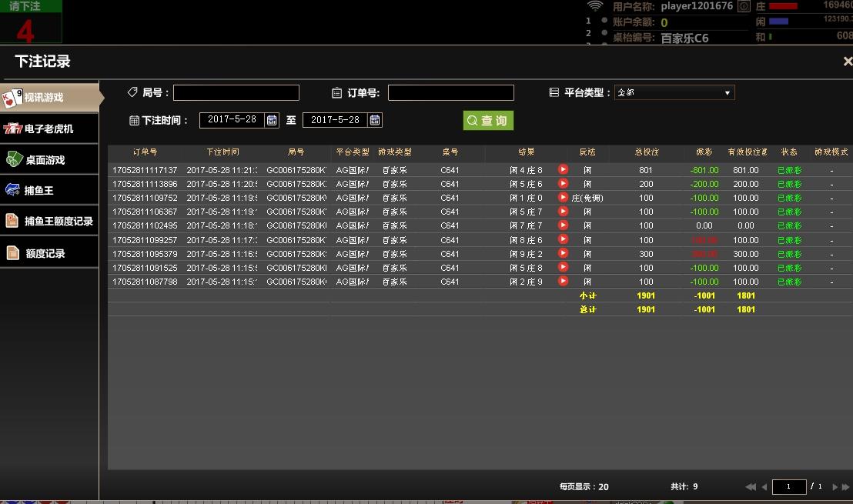Play replay for order 17052811099257
This screenshot has height=504, width=853.
[563, 239]
